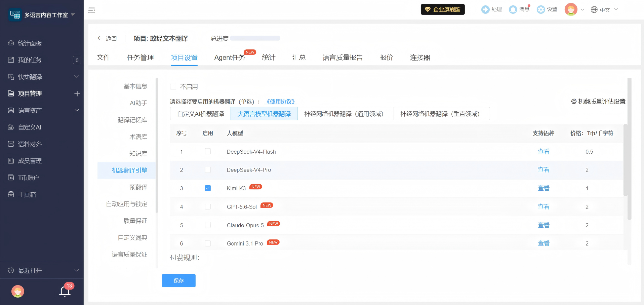Click the user avatar in top bar

point(571,9)
